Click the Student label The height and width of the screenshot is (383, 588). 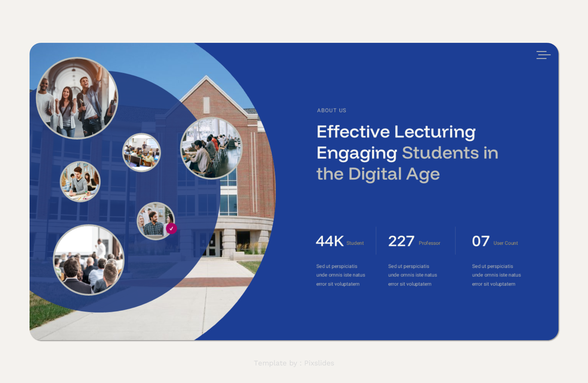click(355, 243)
